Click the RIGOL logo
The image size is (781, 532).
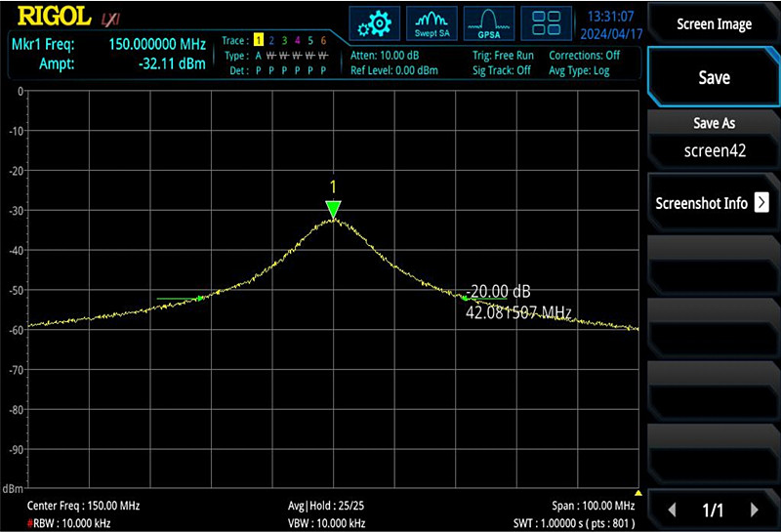55,18
